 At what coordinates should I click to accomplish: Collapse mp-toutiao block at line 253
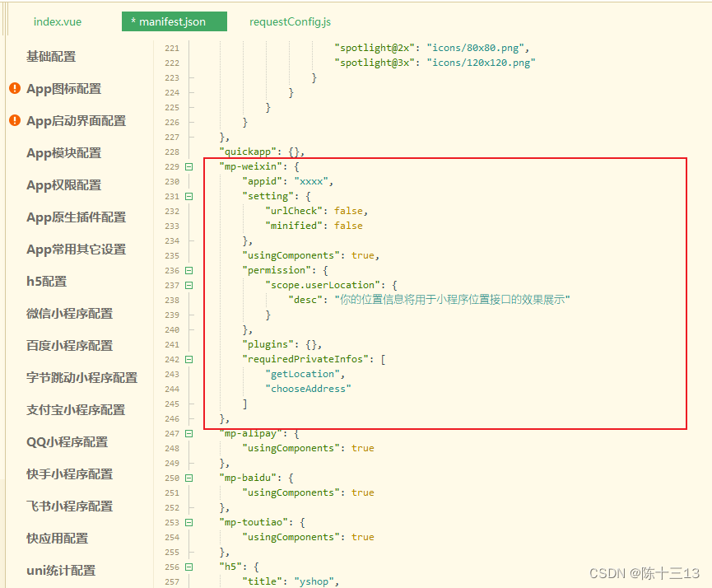[188, 523]
